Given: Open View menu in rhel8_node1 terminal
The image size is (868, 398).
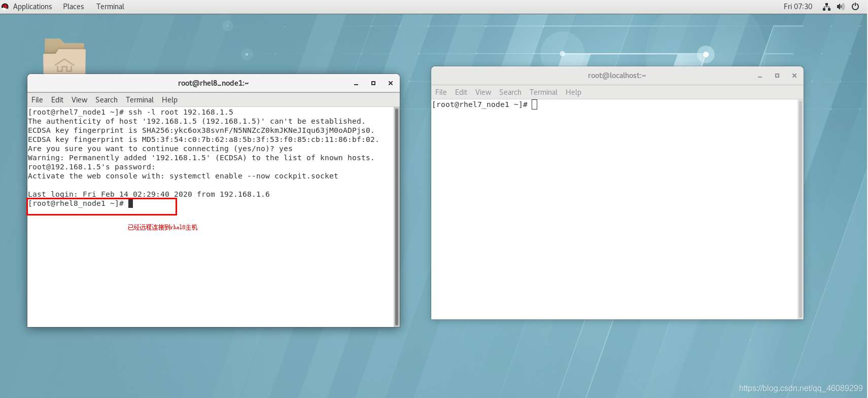Looking at the screenshot, I should (x=79, y=100).
